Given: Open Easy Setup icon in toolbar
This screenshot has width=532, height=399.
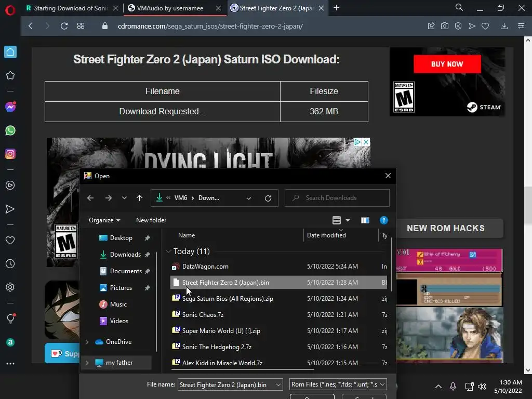Looking at the screenshot, I should tap(521, 26).
